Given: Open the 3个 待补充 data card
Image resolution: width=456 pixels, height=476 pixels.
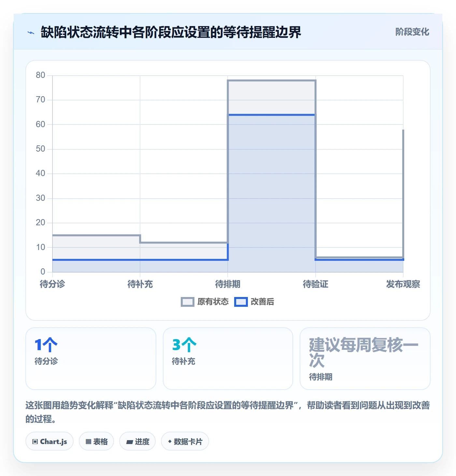Looking at the screenshot, I should click(x=228, y=359).
